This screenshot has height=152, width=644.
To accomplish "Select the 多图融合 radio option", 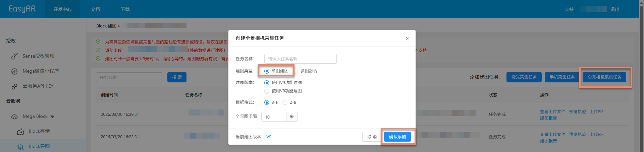I will coord(296,71).
